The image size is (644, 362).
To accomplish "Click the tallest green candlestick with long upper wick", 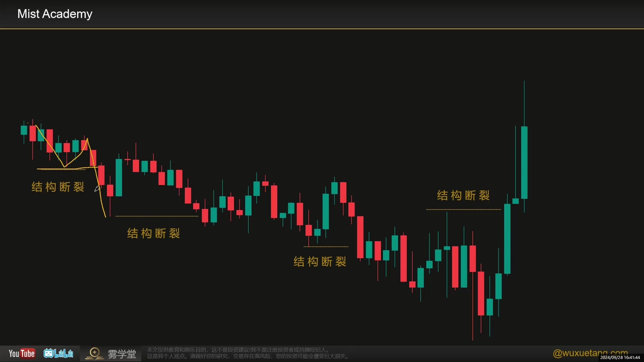I will tap(524, 163).
